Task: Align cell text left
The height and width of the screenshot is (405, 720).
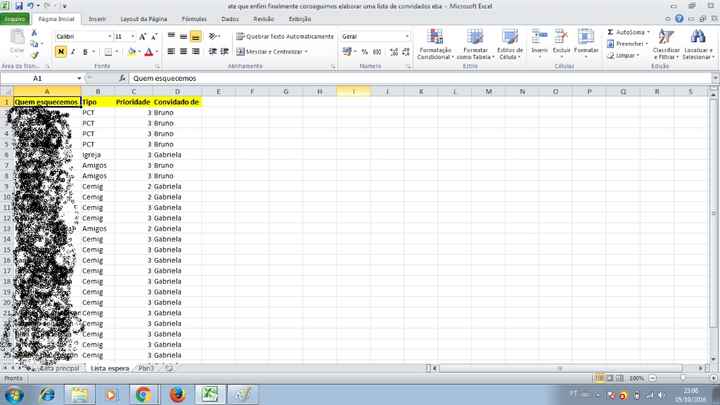Action: pos(171,51)
